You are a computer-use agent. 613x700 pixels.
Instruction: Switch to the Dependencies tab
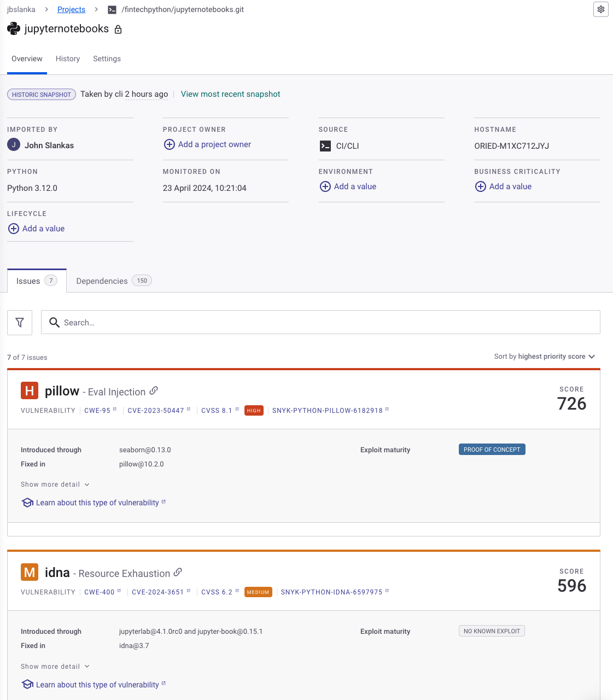coord(102,281)
